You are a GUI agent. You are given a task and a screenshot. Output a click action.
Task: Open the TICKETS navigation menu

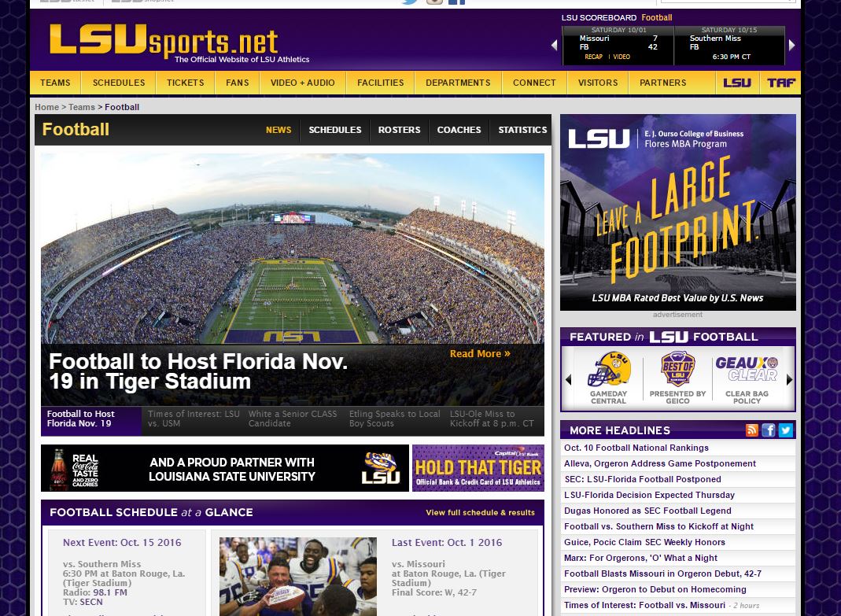coord(185,83)
